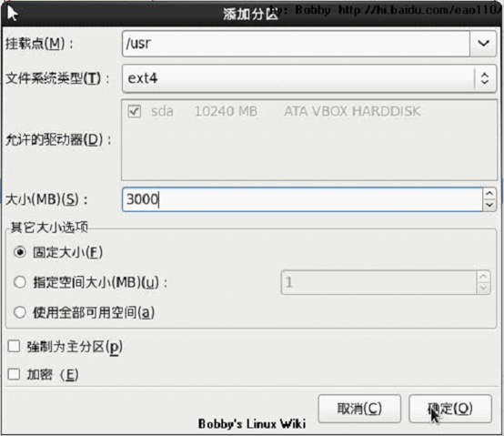Click the disabled fill-size field showing 1

(x=378, y=282)
